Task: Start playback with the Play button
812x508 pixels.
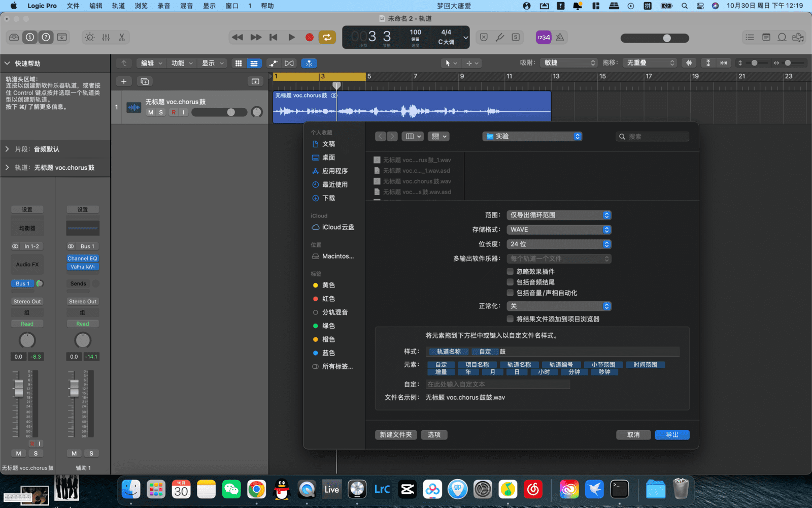Action: coord(291,37)
